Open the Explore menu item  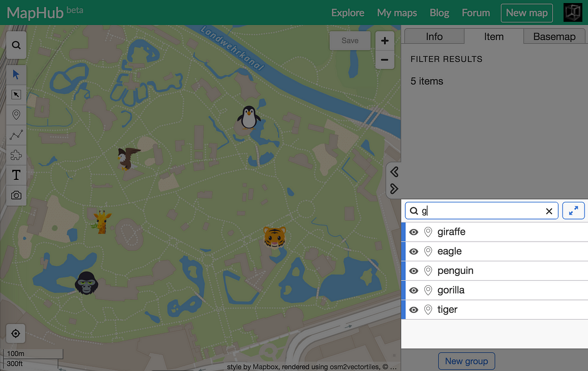coord(347,13)
